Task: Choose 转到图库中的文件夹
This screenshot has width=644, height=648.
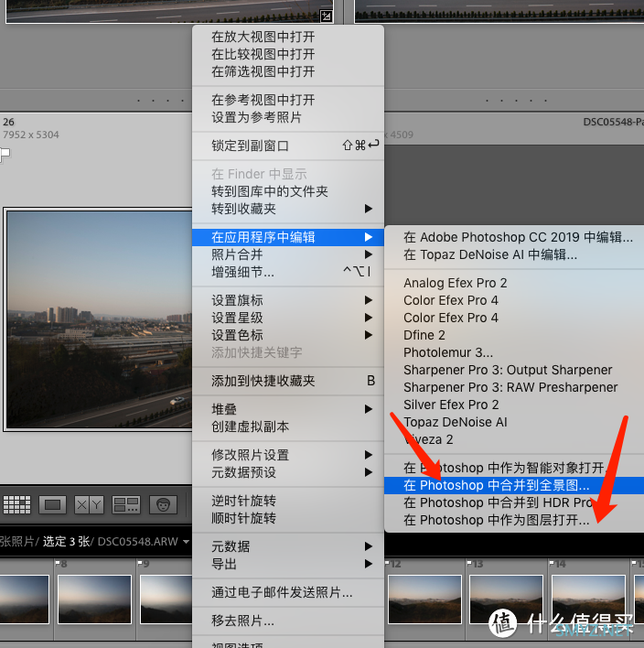Action: 288,191
